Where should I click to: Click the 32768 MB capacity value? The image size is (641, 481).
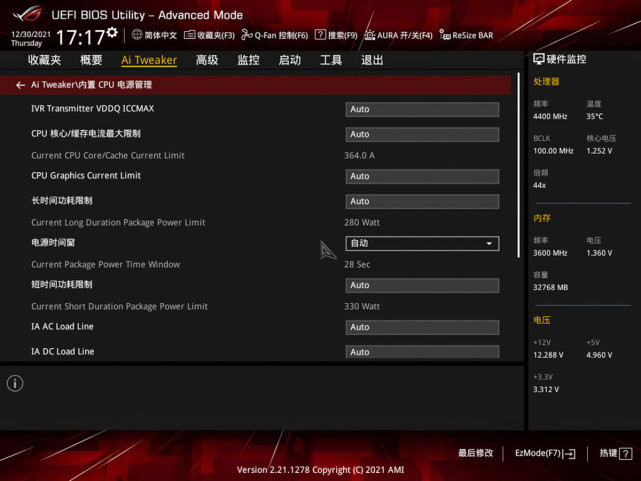550,287
